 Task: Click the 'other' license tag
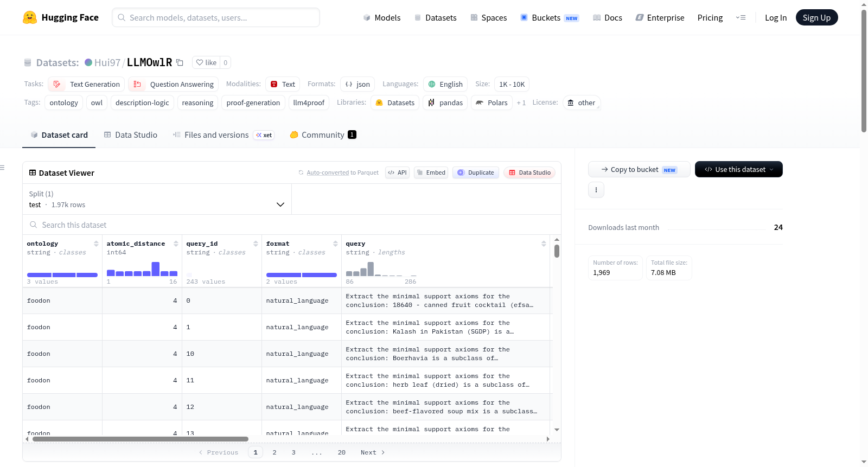pos(582,103)
